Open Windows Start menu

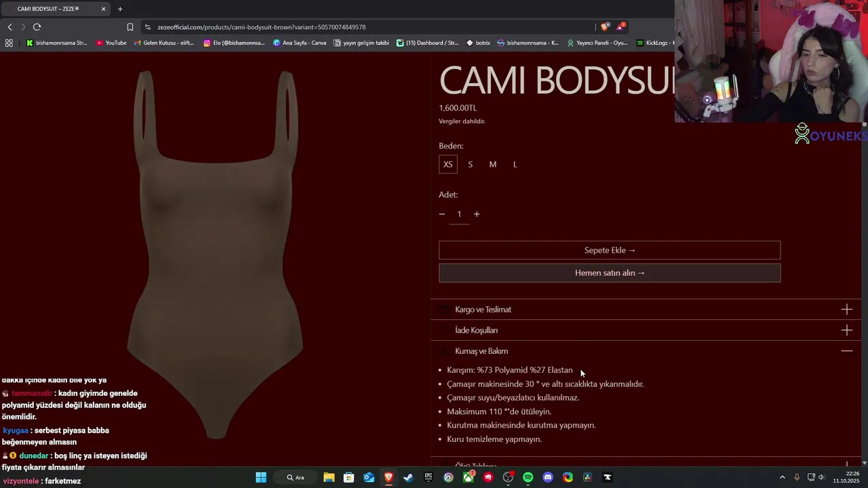tap(261, 477)
